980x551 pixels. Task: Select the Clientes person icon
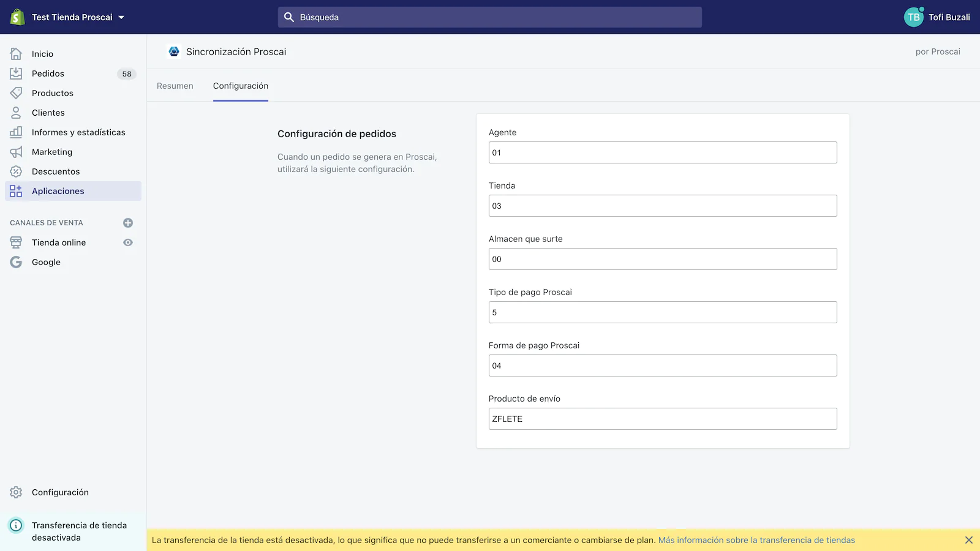(x=16, y=113)
